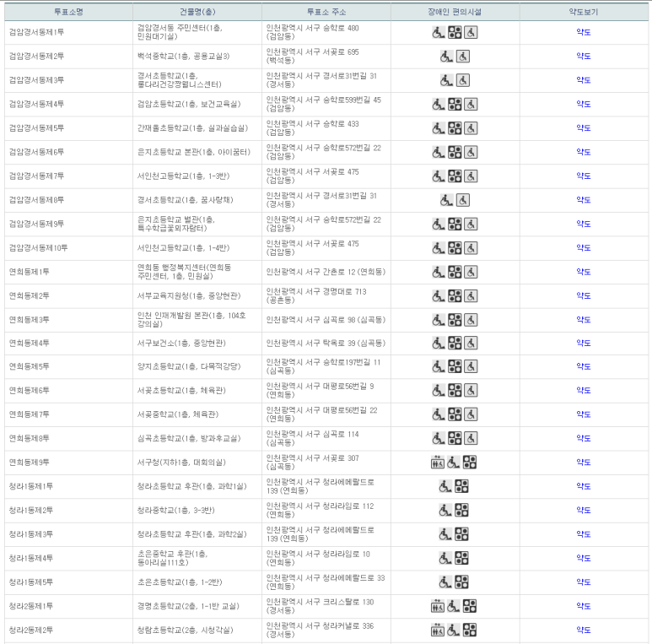Click the 장애인 편의시설 column header

coord(455,12)
